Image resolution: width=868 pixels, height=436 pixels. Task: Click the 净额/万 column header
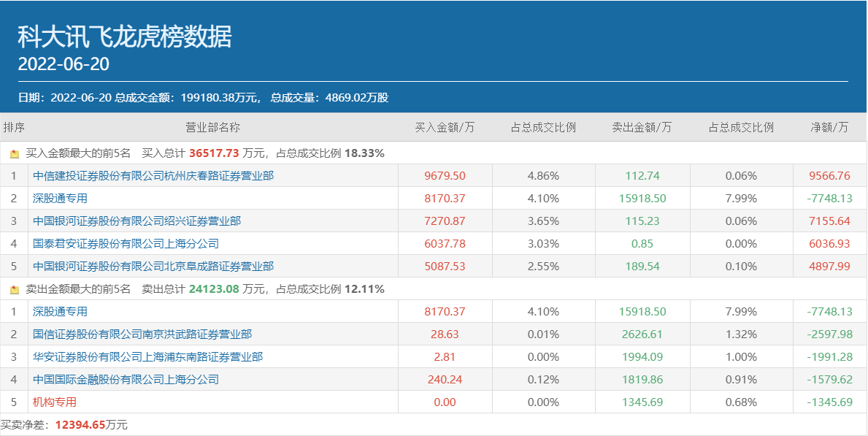pyautogui.click(x=829, y=128)
